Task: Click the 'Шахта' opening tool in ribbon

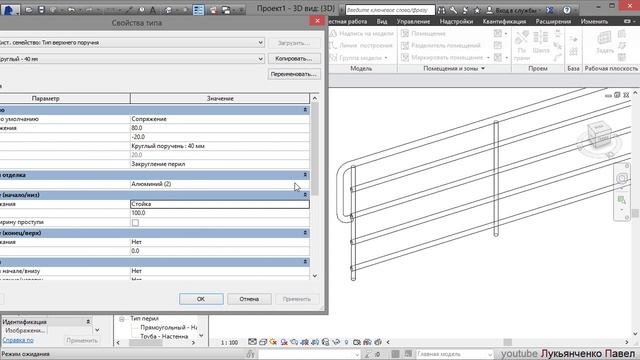Action: pos(541,42)
